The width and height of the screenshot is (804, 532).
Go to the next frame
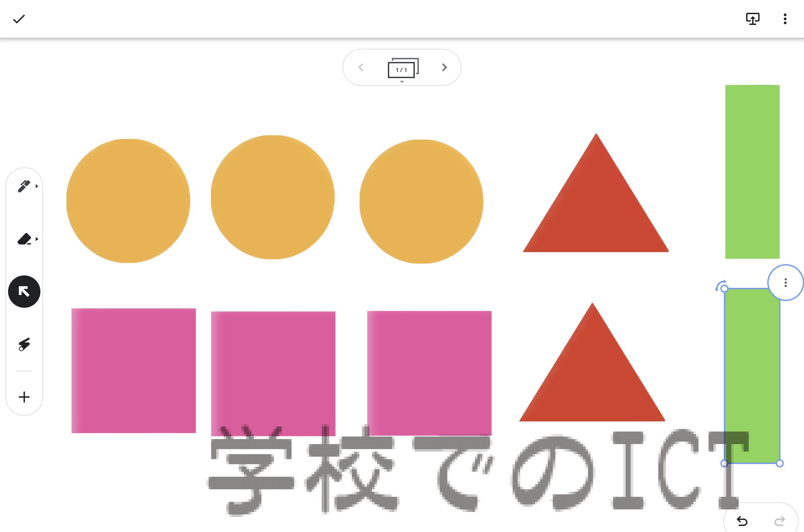444,68
